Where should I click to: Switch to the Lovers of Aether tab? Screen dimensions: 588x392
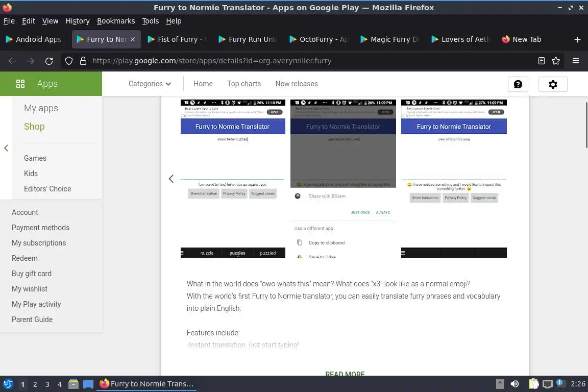tap(461, 39)
